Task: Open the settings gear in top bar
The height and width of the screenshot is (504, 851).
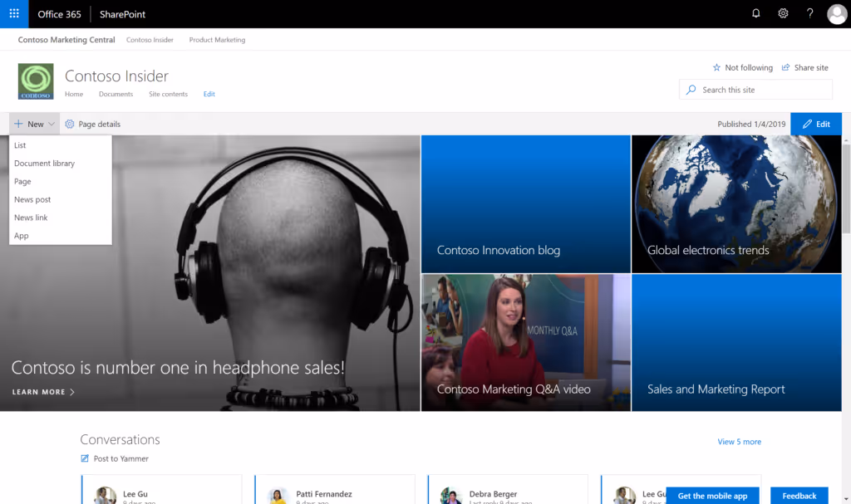Action: tap(783, 13)
